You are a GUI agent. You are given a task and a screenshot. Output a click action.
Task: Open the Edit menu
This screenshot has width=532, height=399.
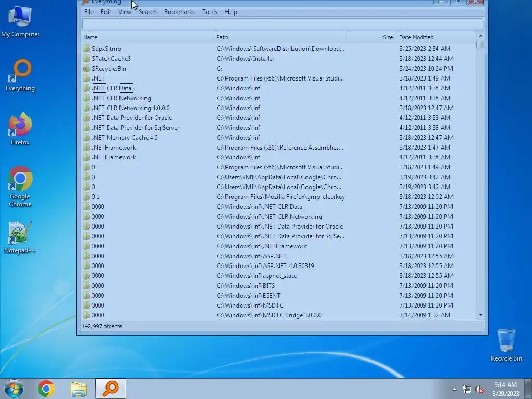[x=106, y=12]
